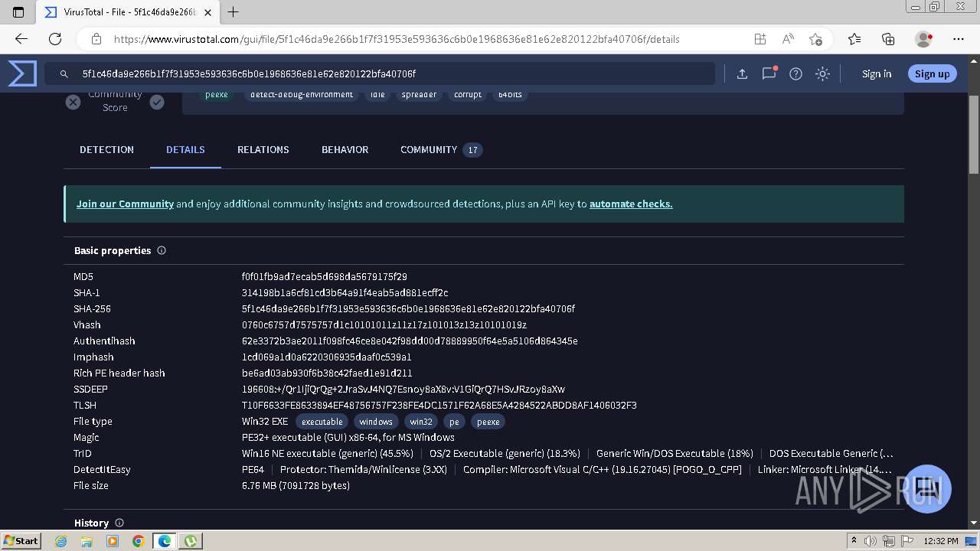Screen dimensions: 980x551
Task: Select the DETAILS tab
Action: click(x=185, y=149)
